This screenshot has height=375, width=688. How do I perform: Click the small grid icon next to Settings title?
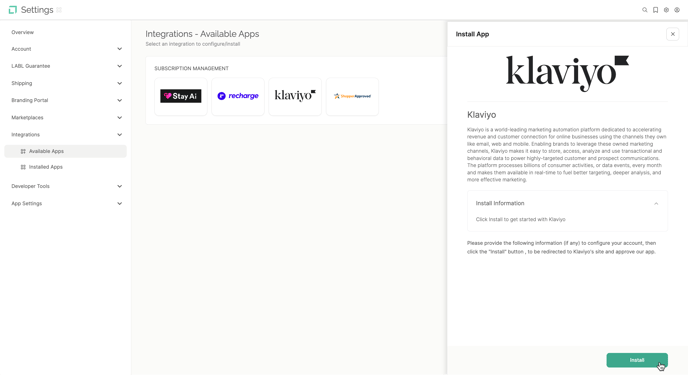click(x=59, y=10)
